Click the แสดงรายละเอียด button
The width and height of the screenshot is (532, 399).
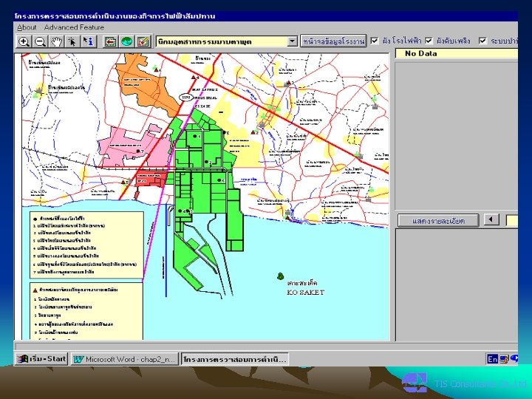click(438, 221)
